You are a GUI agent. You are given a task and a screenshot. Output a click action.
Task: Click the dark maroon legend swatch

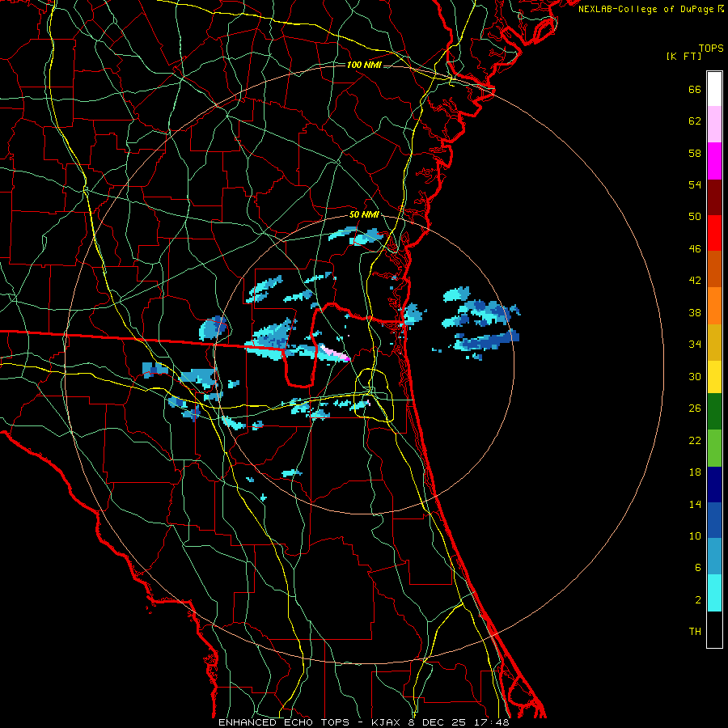[x=714, y=197]
